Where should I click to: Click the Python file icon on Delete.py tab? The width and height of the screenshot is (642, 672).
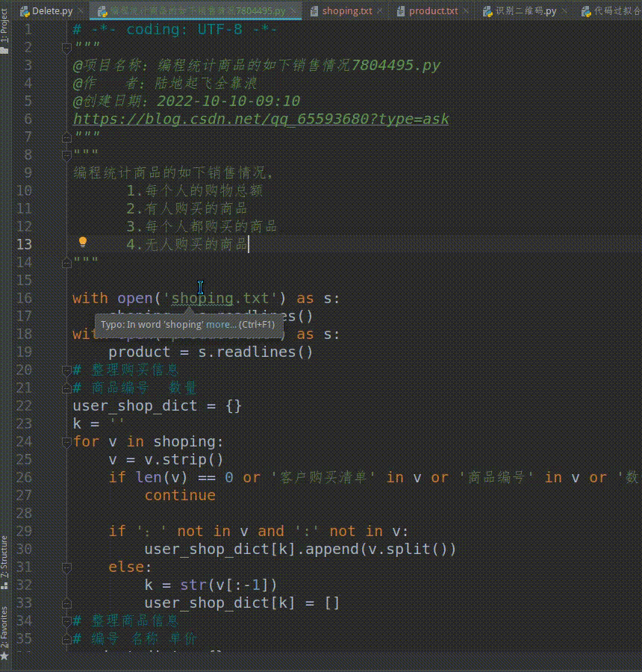pyautogui.click(x=25, y=11)
